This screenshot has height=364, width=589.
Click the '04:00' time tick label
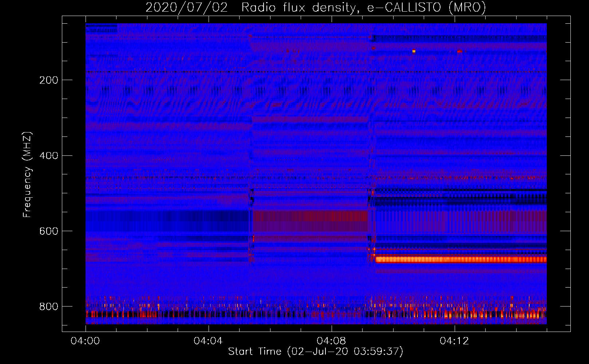85,341
